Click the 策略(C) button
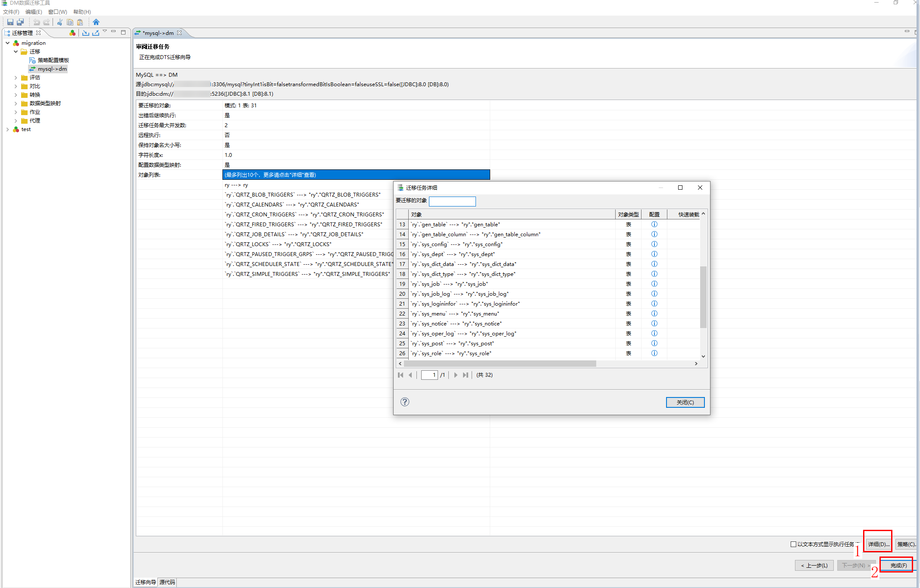Viewport: 920px width, 588px height. pos(906,544)
